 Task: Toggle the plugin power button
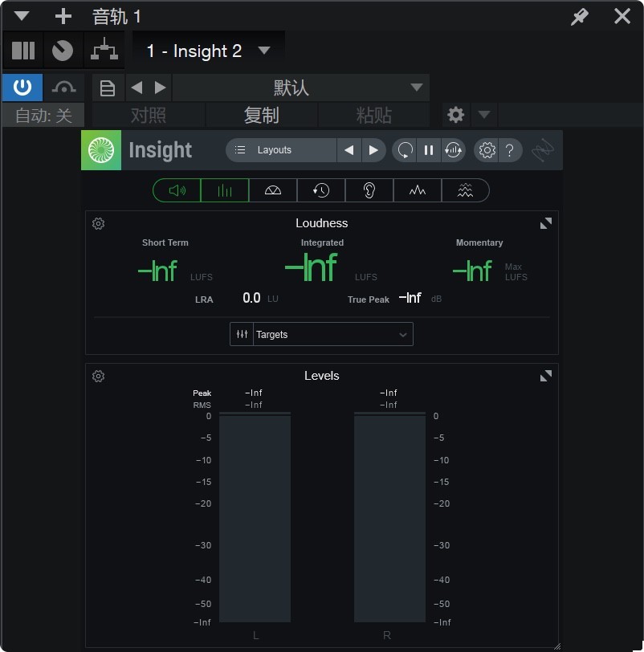(x=22, y=87)
